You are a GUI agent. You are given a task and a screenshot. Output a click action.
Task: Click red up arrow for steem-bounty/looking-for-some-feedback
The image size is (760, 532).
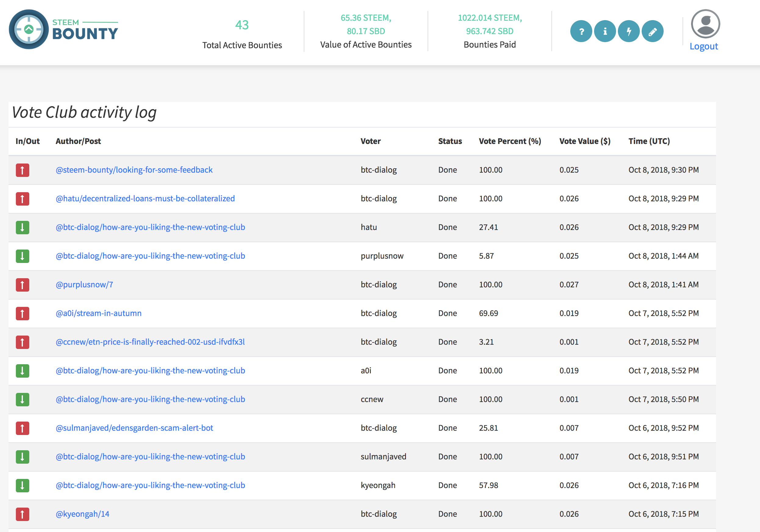[x=23, y=170]
